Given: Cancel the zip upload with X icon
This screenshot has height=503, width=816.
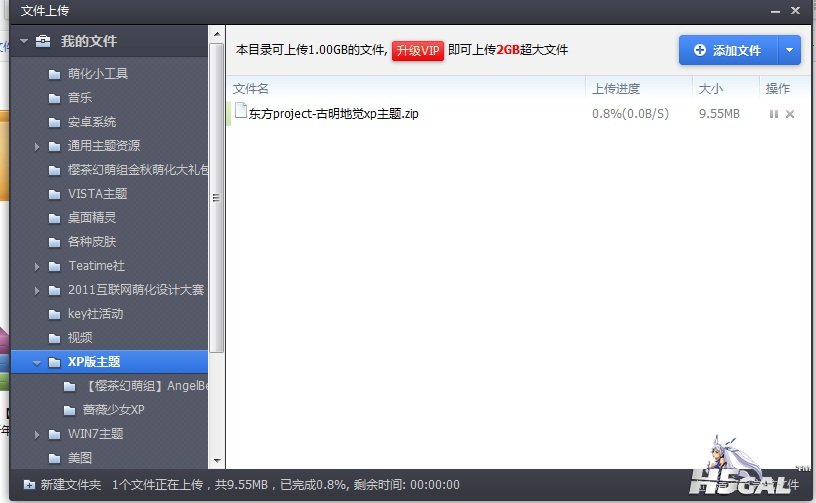Looking at the screenshot, I should click(790, 114).
